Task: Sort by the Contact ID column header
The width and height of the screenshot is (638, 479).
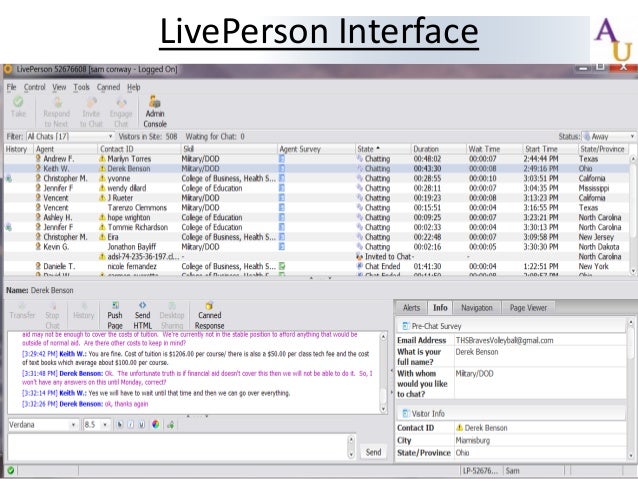Action: click(x=139, y=149)
